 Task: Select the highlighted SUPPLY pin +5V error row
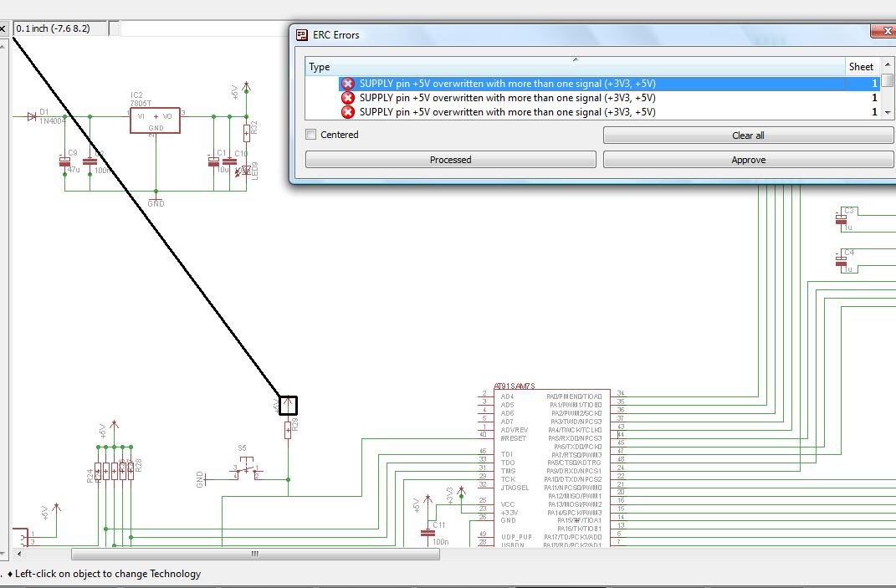pyautogui.click(x=609, y=84)
